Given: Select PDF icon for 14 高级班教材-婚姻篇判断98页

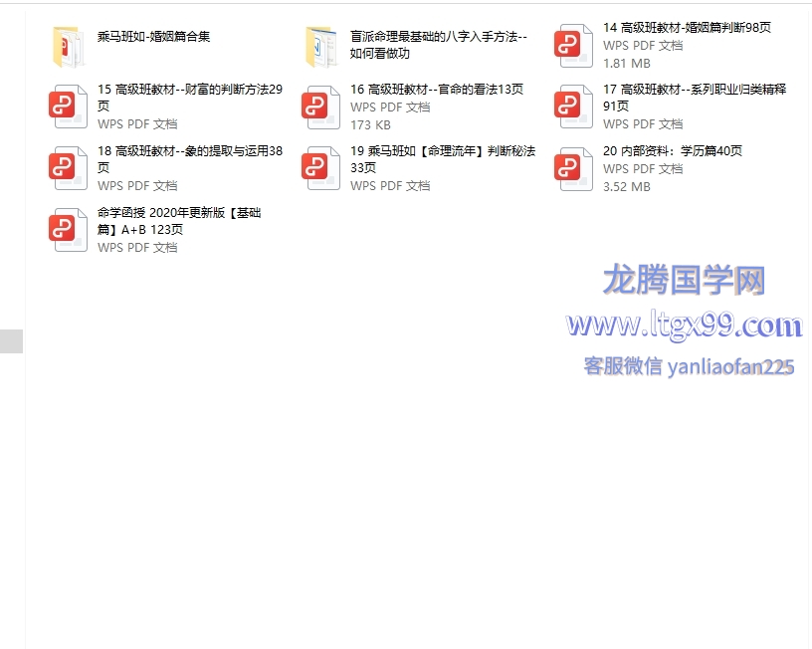Looking at the screenshot, I should pyautogui.click(x=573, y=46).
